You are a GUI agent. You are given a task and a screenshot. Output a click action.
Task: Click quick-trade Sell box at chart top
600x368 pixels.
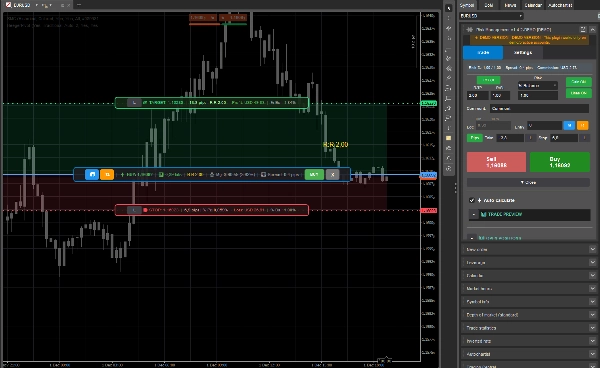coord(203,18)
